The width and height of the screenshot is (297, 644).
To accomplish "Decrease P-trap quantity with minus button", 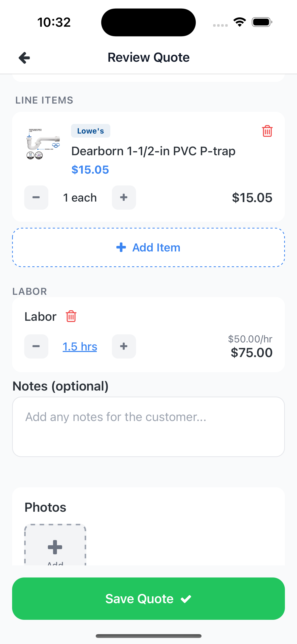I will click(36, 198).
